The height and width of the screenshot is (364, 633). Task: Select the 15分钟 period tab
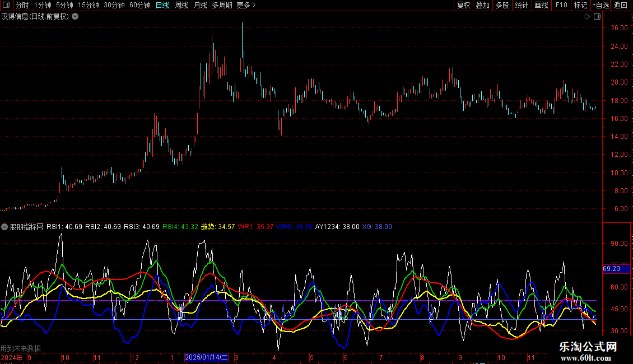click(89, 5)
